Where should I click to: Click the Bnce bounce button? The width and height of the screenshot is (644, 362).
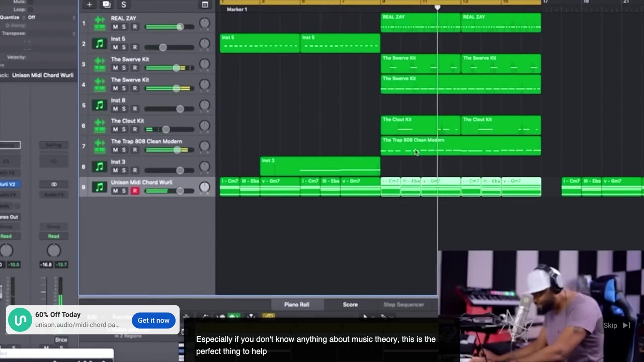pyautogui.click(x=61, y=340)
